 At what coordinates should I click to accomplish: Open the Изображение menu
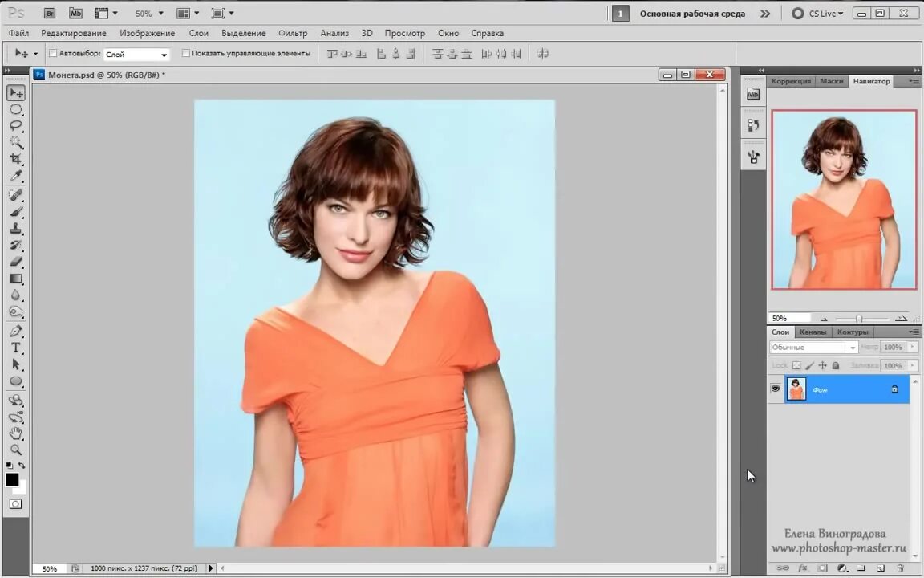tap(148, 33)
